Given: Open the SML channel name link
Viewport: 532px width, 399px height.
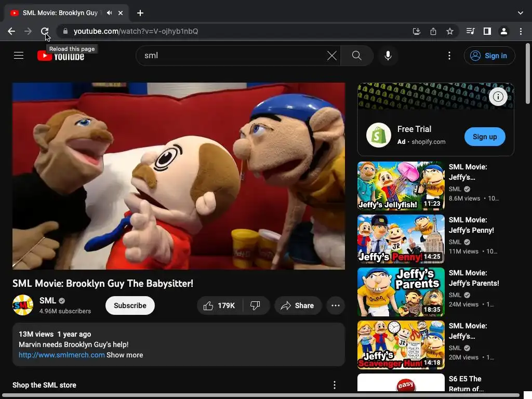Looking at the screenshot, I should 47,301.
